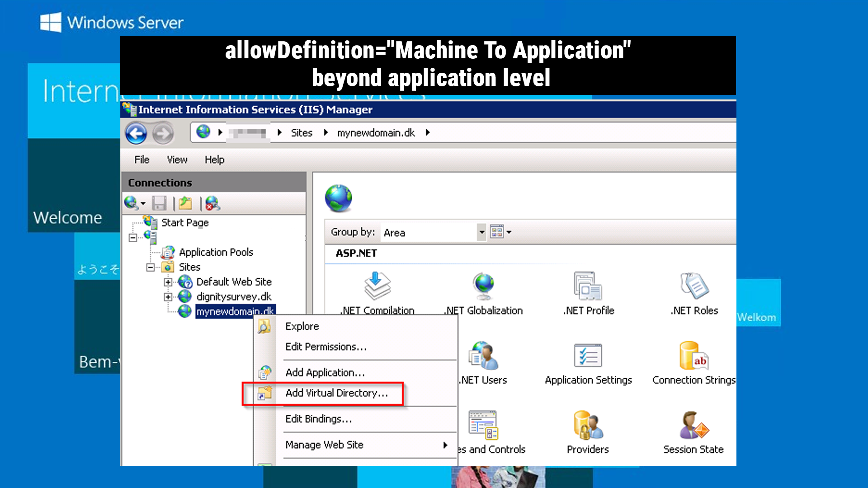Screen dimensions: 868x488
Task: Click Sites in the address breadcrumb
Action: [302, 133]
